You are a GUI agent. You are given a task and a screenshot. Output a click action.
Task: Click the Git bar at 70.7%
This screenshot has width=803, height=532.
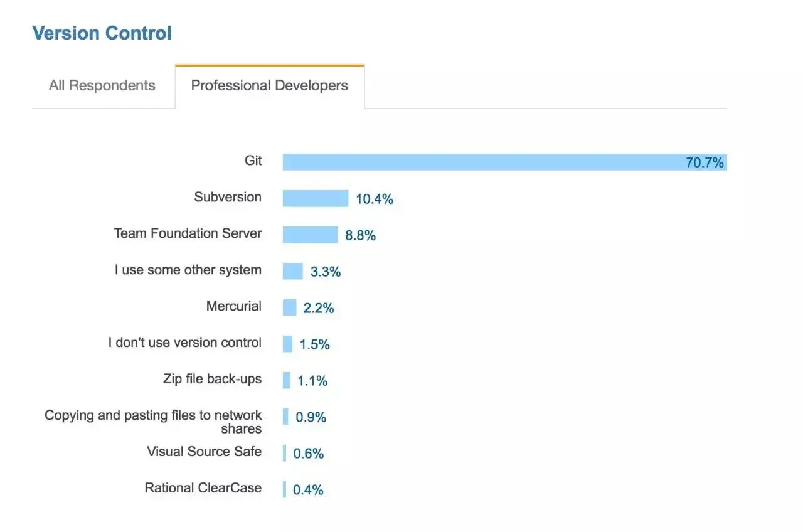coord(504,162)
